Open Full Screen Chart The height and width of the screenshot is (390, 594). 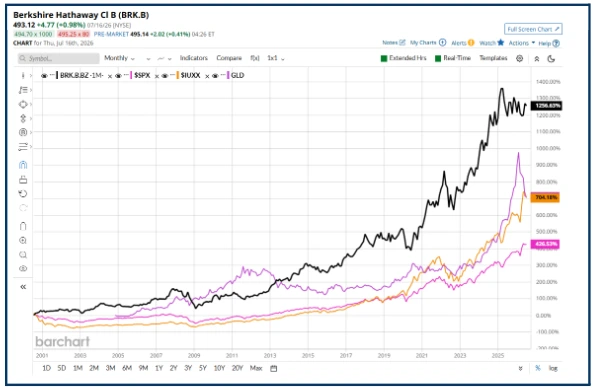533,29
